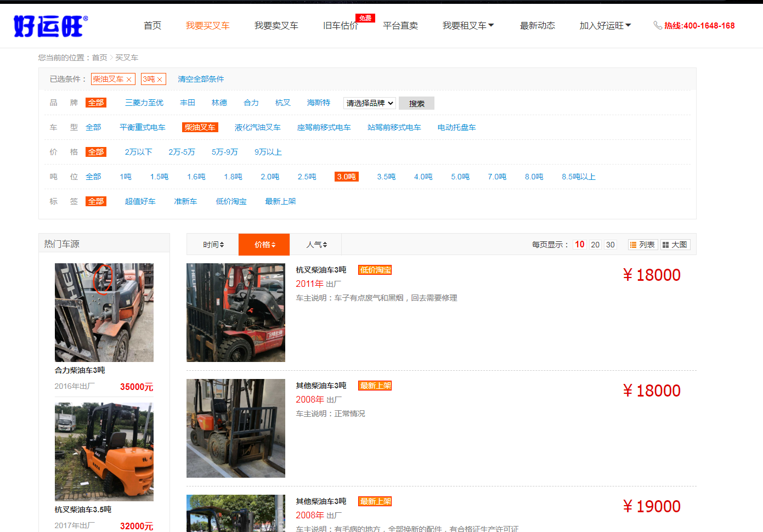Filter price 2万-5万
Viewport: 763px width, 532px height.
182,152
